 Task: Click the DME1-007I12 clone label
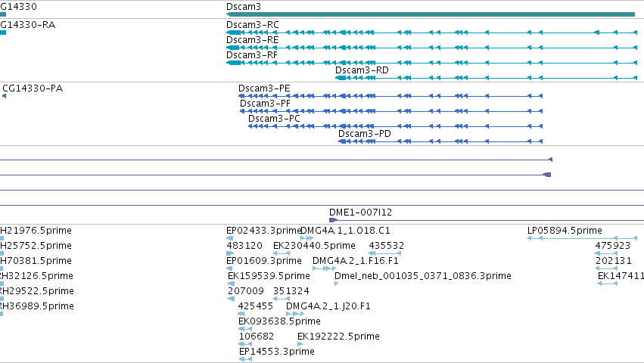tap(361, 213)
